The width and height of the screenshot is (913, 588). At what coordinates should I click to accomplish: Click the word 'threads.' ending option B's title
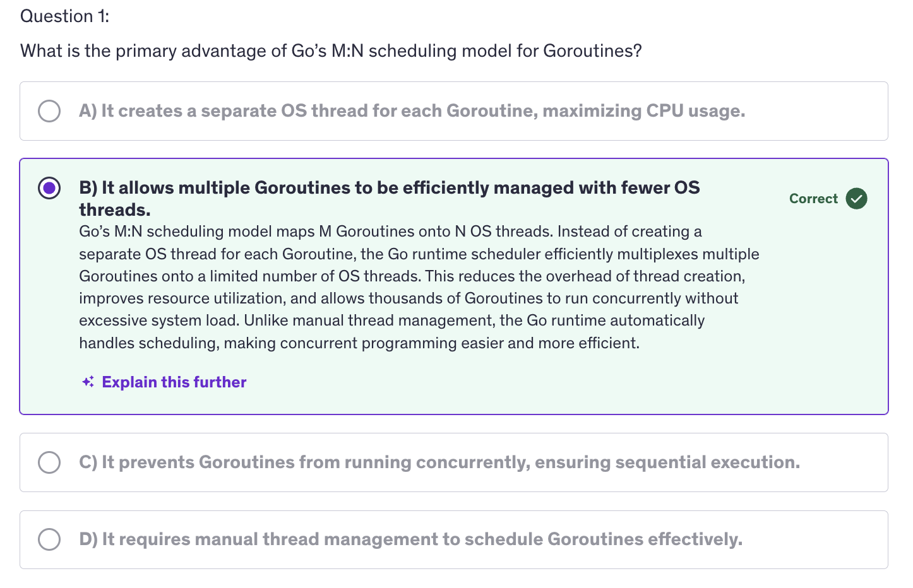click(115, 210)
